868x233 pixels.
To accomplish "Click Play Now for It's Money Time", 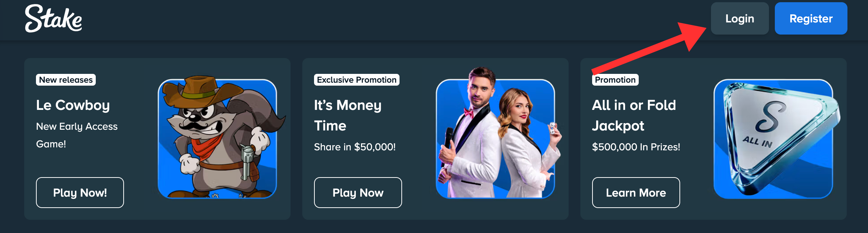I will point(358,193).
